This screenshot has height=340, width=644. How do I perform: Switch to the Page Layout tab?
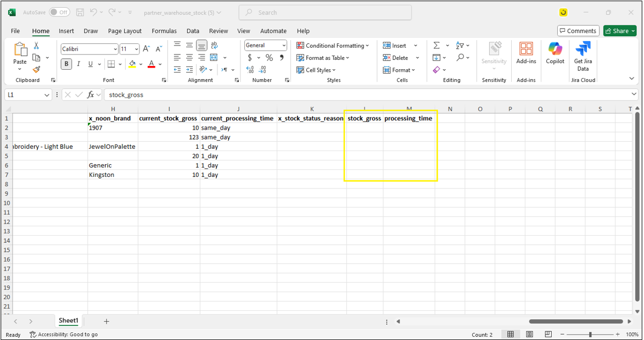[125, 31]
